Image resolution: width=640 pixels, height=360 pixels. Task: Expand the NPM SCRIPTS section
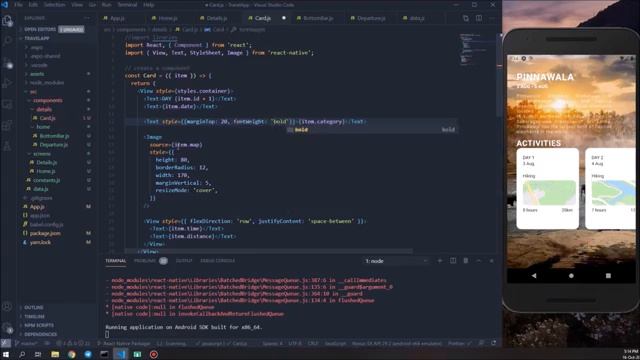coord(39,325)
